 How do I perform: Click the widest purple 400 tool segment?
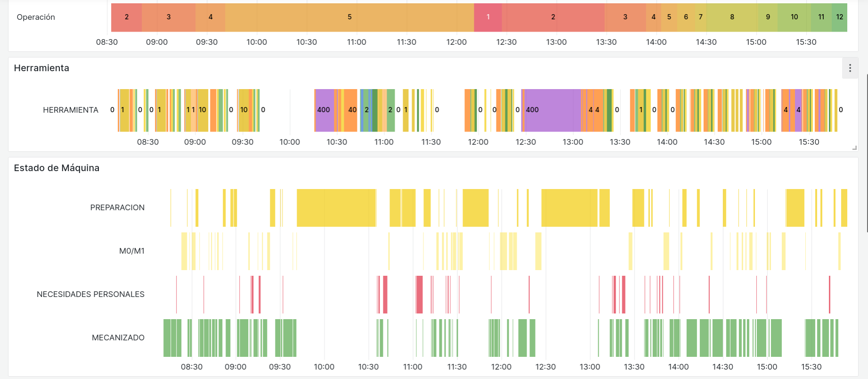point(552,110)
